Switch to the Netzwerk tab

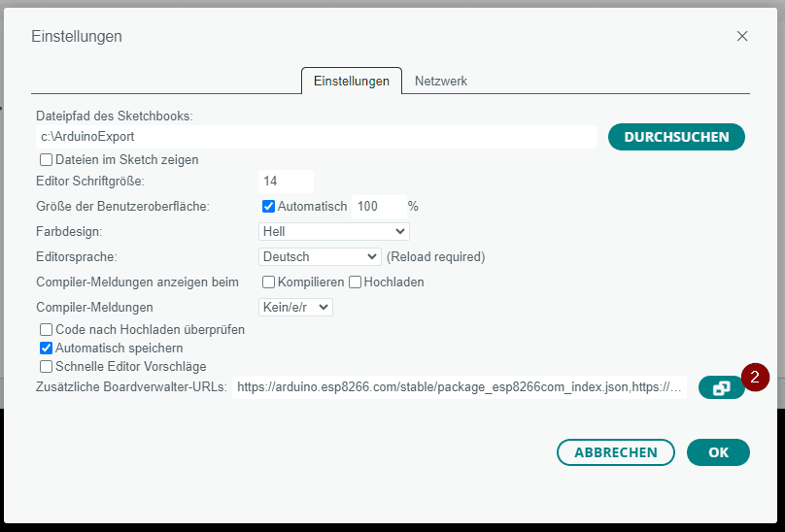click(441, 81)
